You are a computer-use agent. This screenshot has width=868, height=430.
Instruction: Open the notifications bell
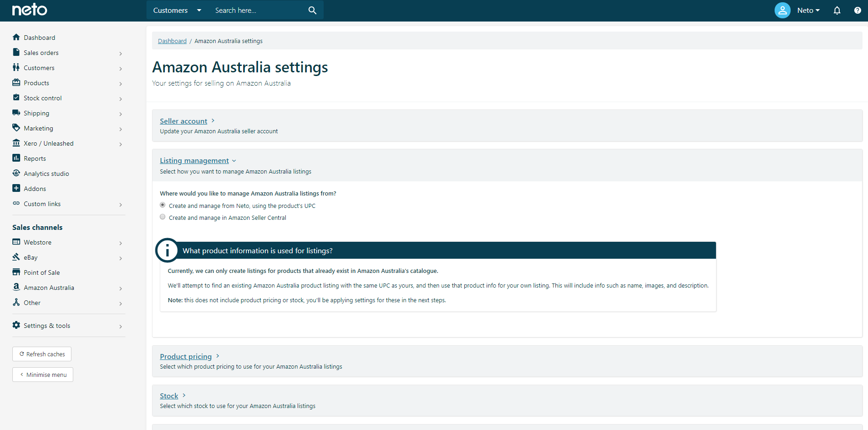tap(837, 10)
